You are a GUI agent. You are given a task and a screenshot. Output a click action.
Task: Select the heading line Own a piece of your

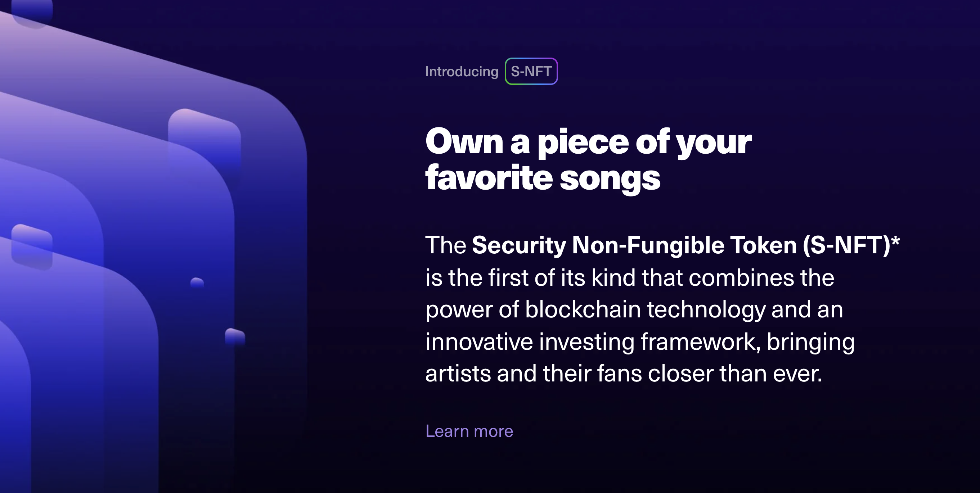point(588,141)
